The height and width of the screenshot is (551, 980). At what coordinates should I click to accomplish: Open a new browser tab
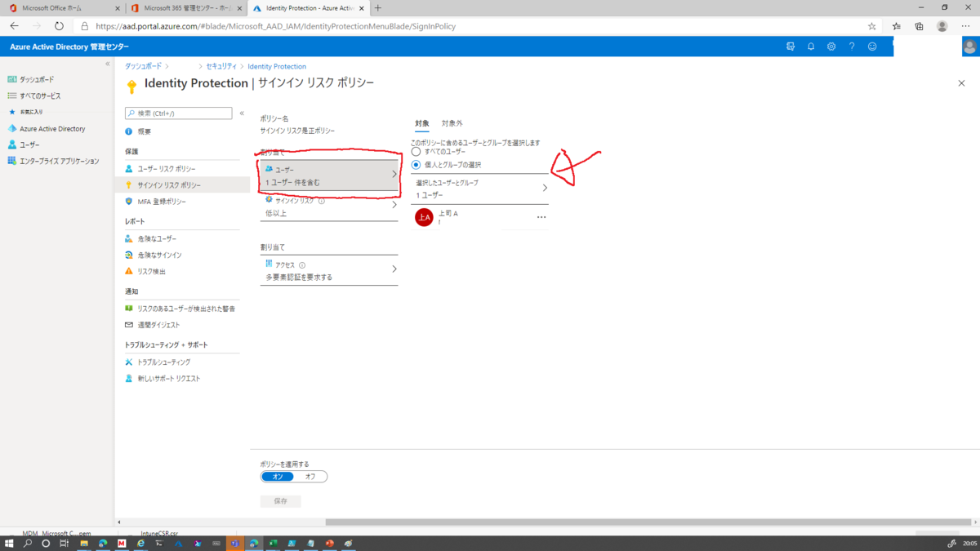pos(377,8)
